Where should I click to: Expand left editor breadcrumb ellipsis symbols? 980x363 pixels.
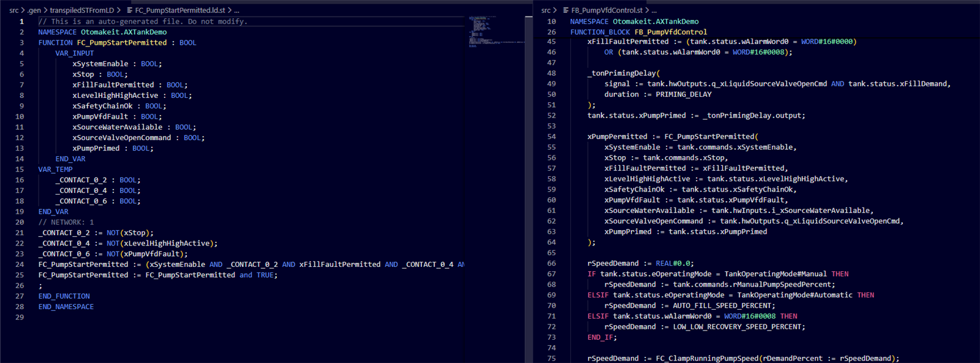click(236, 10)
